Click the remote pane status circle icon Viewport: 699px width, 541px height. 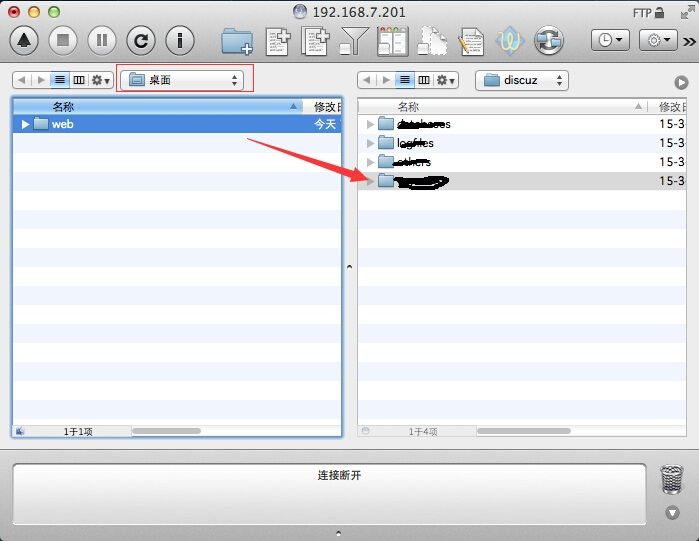[366, 430]
